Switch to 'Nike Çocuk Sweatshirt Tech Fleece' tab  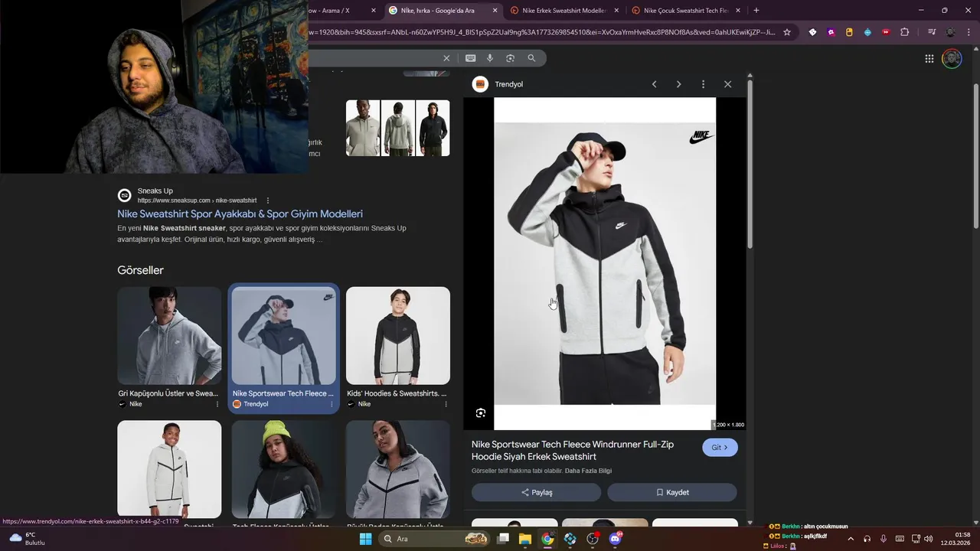(x=685, y=11)
